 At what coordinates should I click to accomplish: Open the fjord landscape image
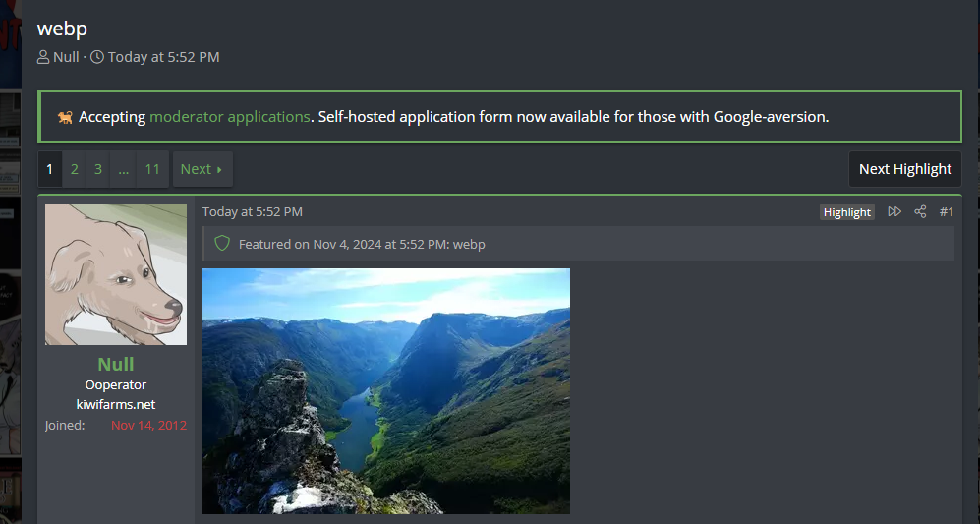click(385, 390)
